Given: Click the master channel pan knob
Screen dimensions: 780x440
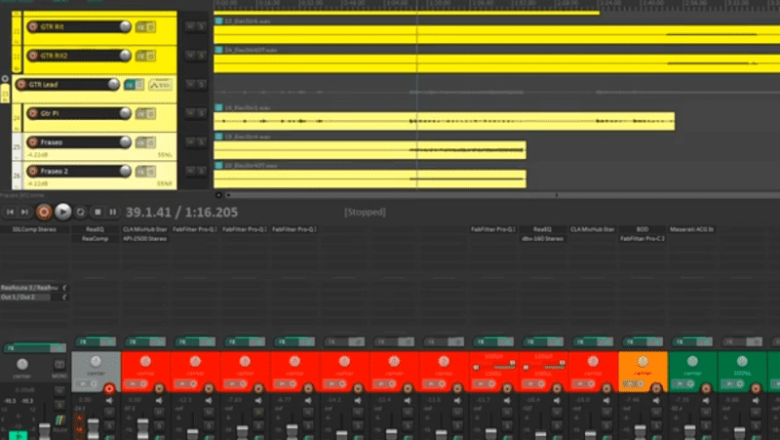Looking at the screenshot, I should pyautogui.click(x=22, y=364).
